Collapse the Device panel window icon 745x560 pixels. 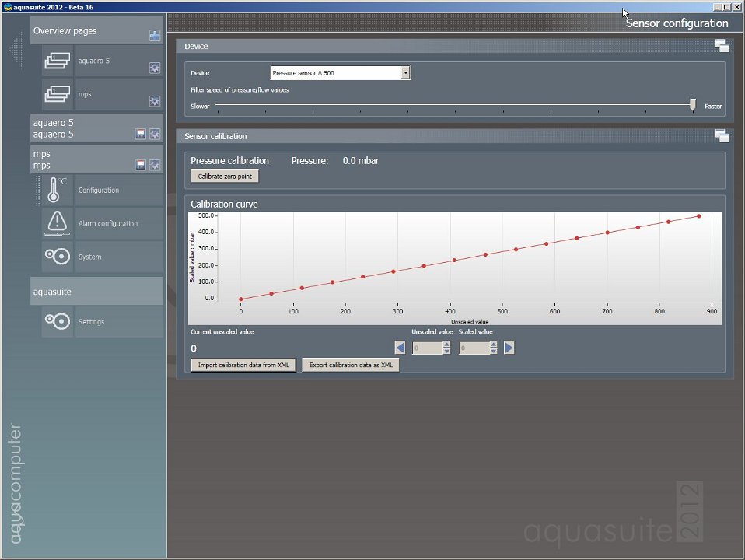[722, 46]
